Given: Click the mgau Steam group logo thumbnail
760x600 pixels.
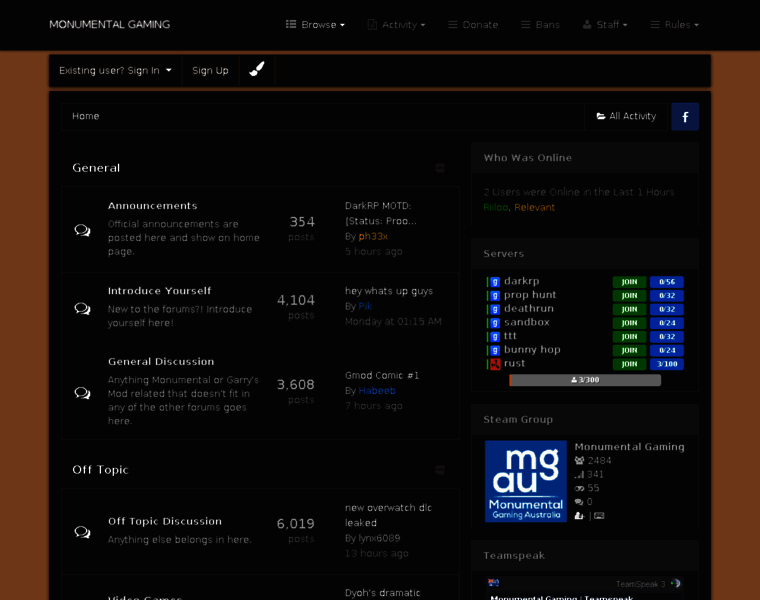Looking at the screenshot, I should pos(526,481).
